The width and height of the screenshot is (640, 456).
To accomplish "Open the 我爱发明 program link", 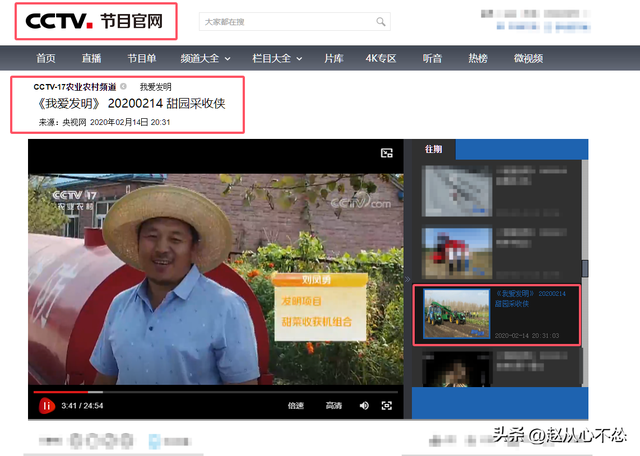I will pyautogui.click(x=156, y=87).
